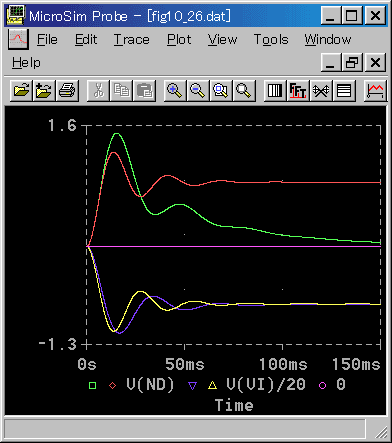
Task: Click the Print icon in toolbar
Action: [67, 90]
